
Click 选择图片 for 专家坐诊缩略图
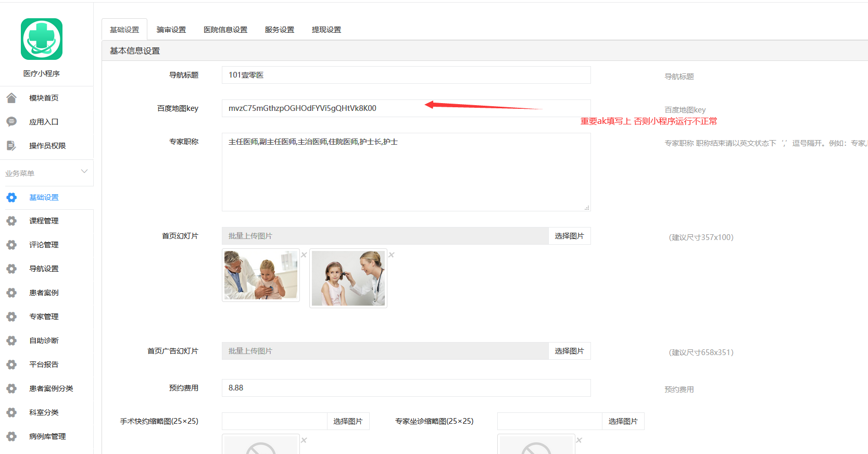click(x=623, y=421)
